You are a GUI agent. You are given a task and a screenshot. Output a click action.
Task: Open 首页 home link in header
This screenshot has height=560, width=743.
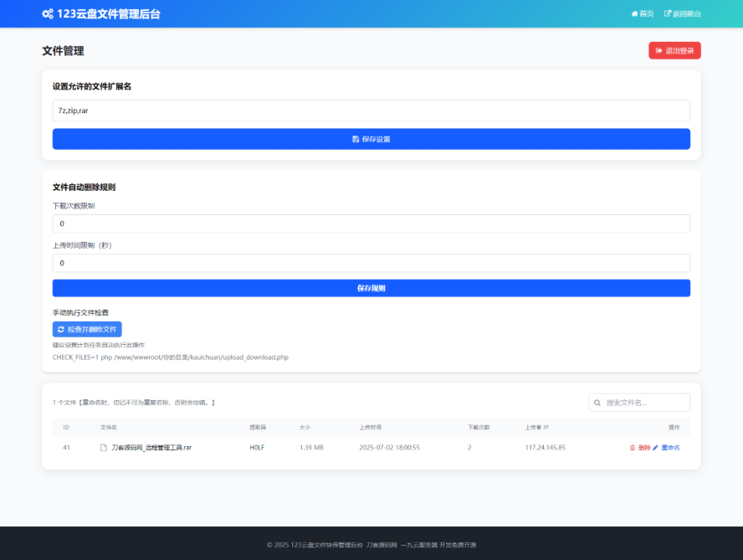(642, 13)
